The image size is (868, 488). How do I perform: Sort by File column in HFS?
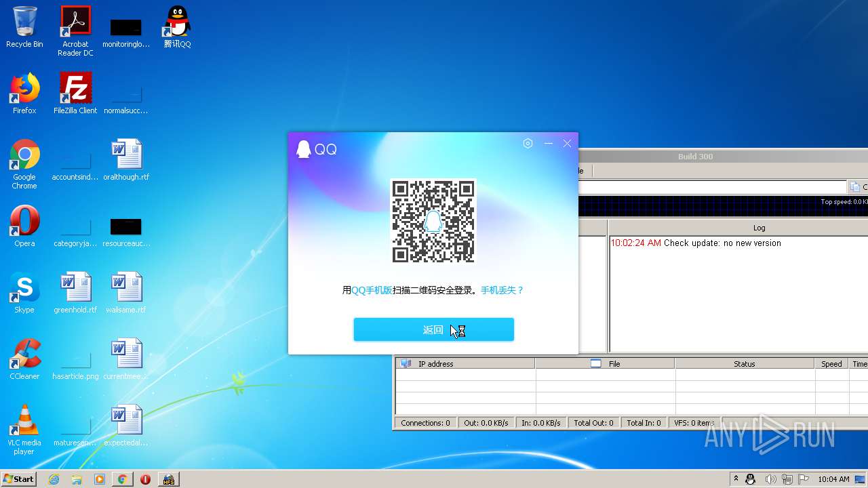click(x=605, y=364)
